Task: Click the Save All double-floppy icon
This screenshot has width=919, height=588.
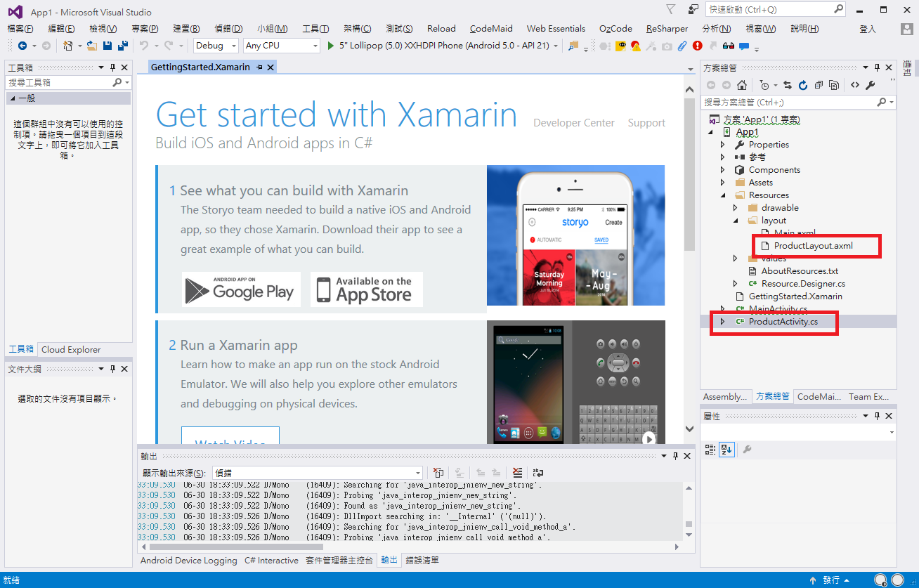Action: 123,46
